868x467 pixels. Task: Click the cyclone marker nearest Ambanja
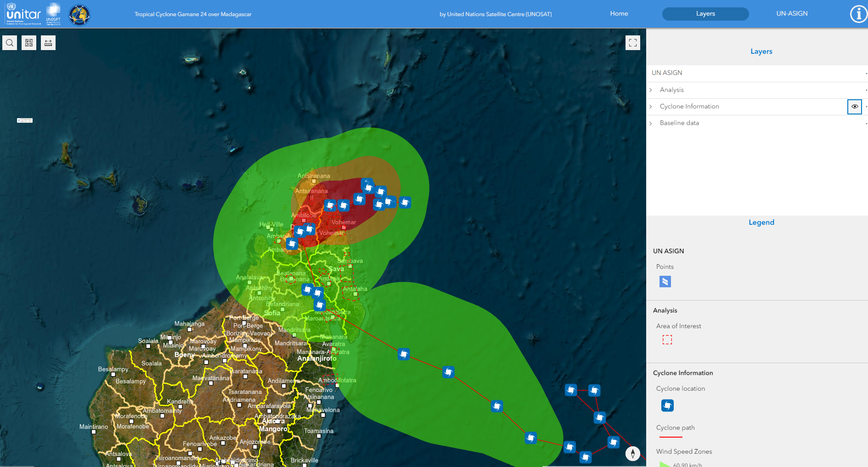coord(292,244)
